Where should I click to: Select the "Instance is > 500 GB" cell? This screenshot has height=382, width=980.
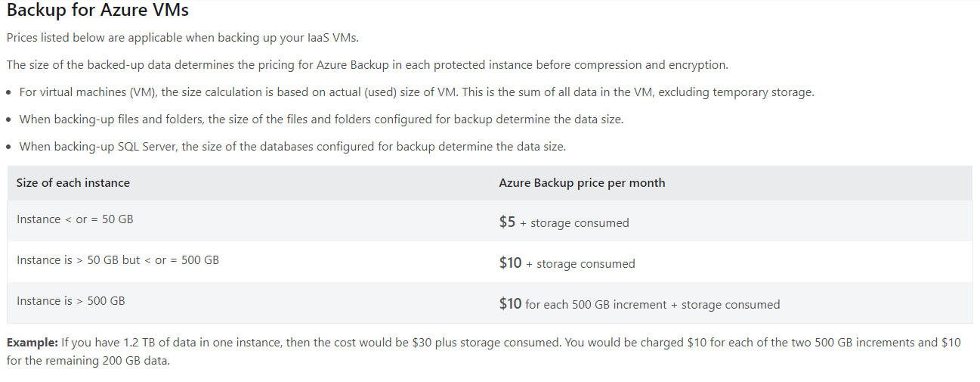pos(71,301)
